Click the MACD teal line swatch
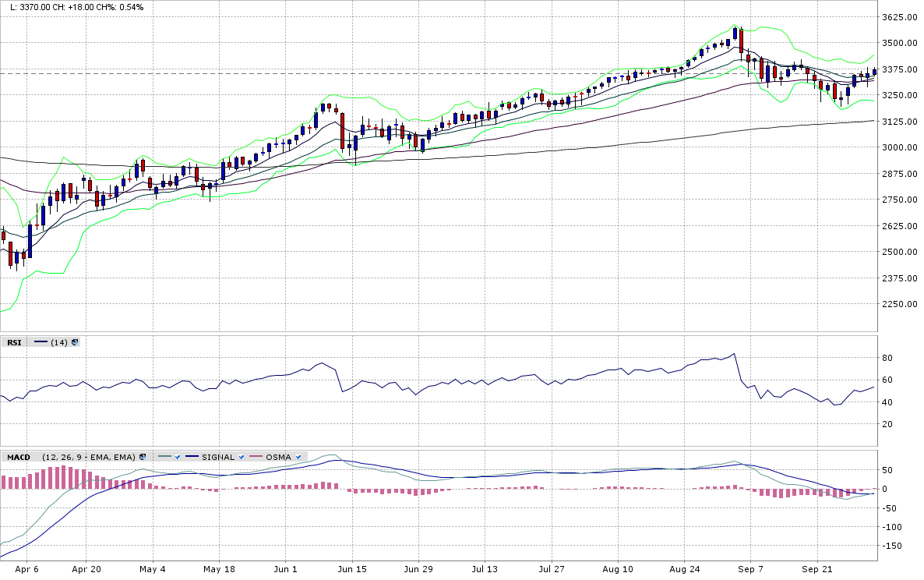 165,457
